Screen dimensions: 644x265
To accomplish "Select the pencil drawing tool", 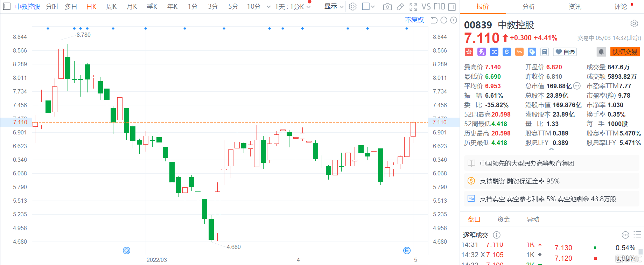I will click(400, 7).
